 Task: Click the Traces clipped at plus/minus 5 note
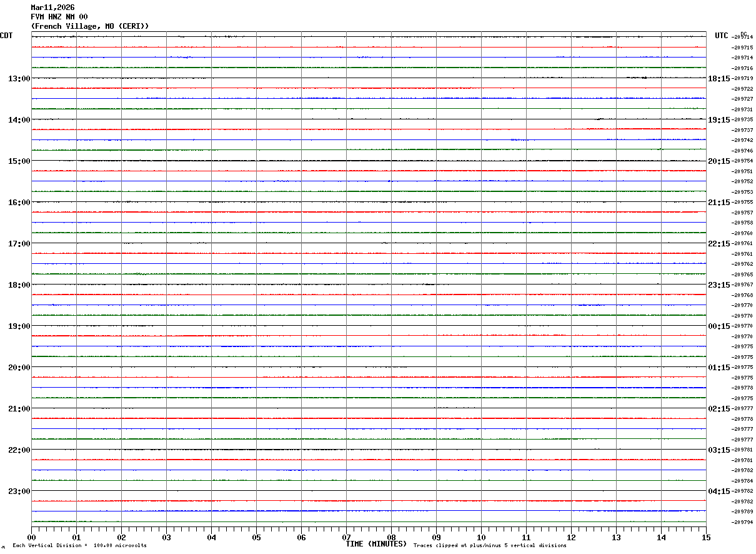pyautogui.click(x=490, y=546)
